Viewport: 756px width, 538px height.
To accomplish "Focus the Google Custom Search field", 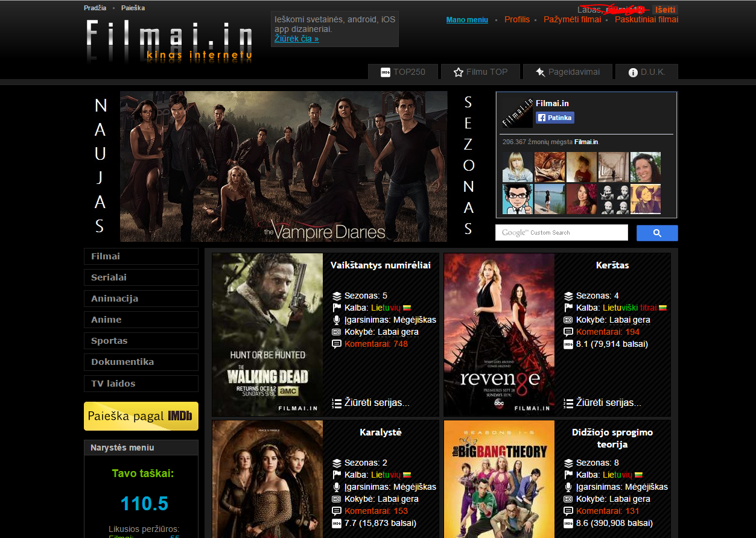I will pos(562,233).
